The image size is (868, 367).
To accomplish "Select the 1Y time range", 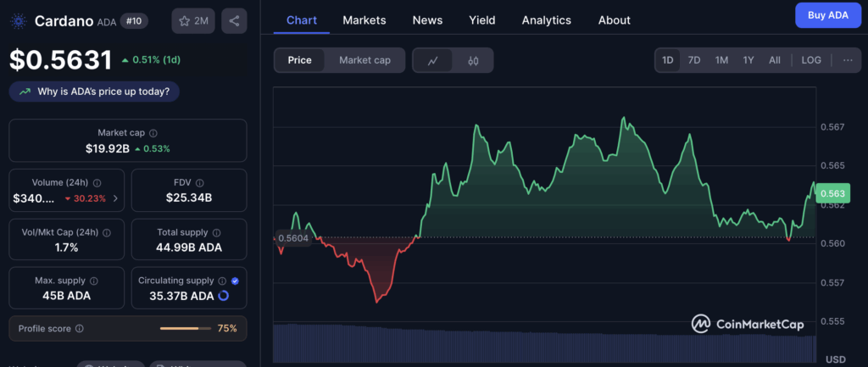I will pyautogui.click(x=748, y=60).
